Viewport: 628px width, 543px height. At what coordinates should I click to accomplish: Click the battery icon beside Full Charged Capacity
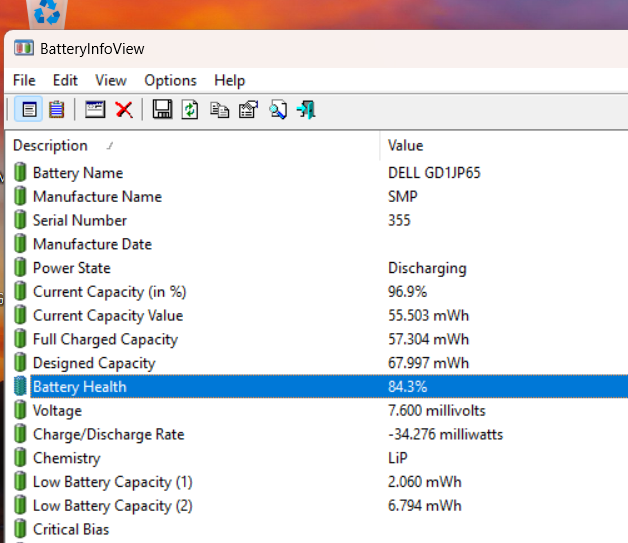(20, 339)
